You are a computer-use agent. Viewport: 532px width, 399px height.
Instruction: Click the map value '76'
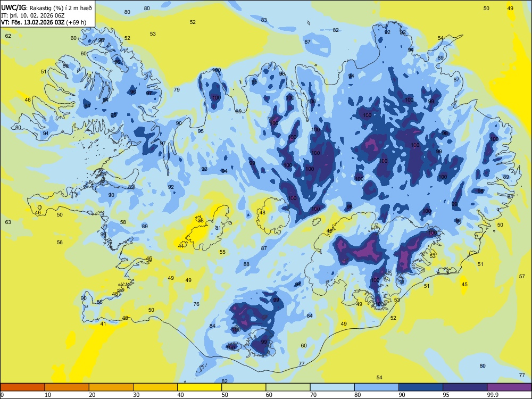(196, 304)
